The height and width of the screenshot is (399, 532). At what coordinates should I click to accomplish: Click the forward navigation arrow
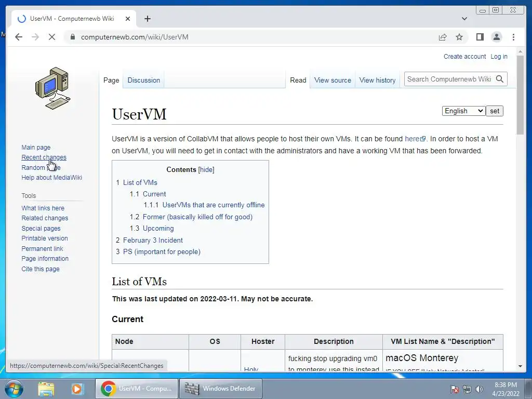coord(35,37)
